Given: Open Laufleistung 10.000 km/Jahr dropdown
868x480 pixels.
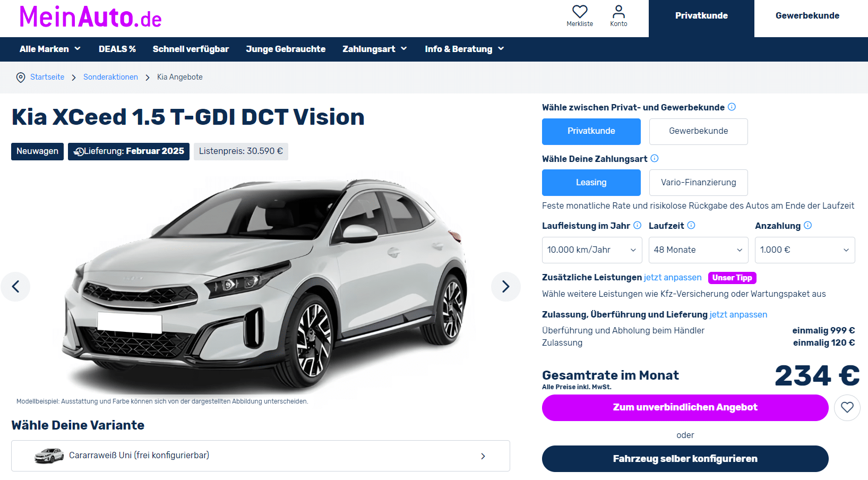Looking at the screenshot, I should point(592,250).
